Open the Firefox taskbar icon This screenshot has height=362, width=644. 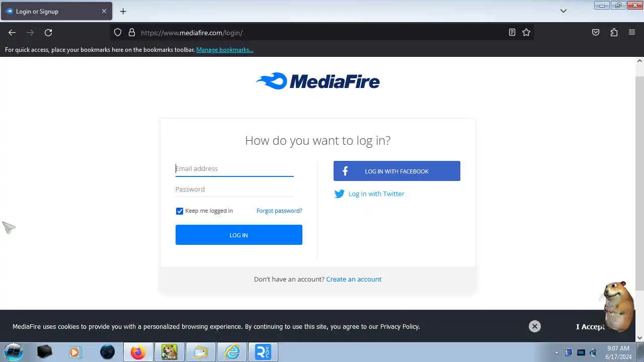click(x=138, y=352)
